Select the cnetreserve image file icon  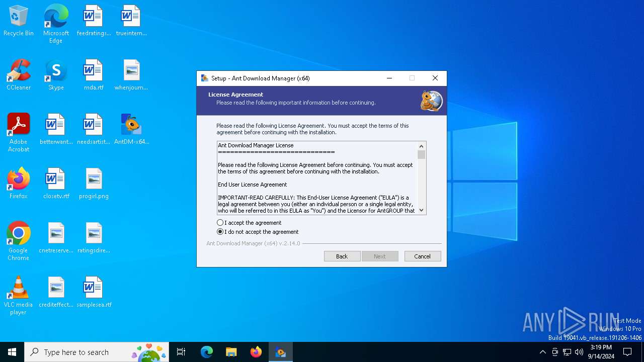(56, 238)
